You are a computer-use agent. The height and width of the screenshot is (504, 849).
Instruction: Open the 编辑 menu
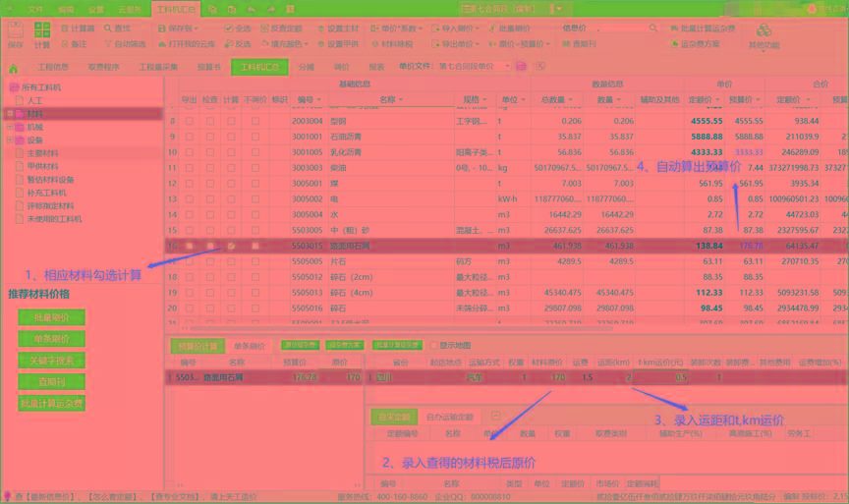[66, 9]
